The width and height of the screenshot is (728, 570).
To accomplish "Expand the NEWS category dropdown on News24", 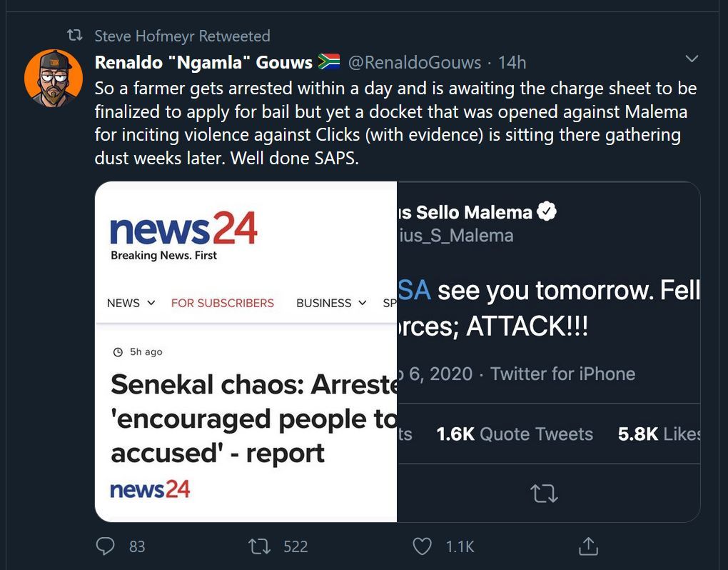I will [x=129, y=303].
